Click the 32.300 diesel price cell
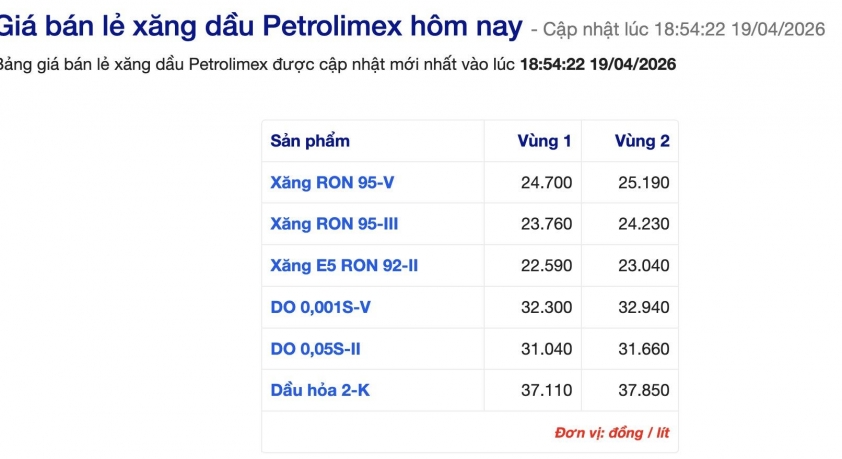842x459 pixels. tap(546, 307)
